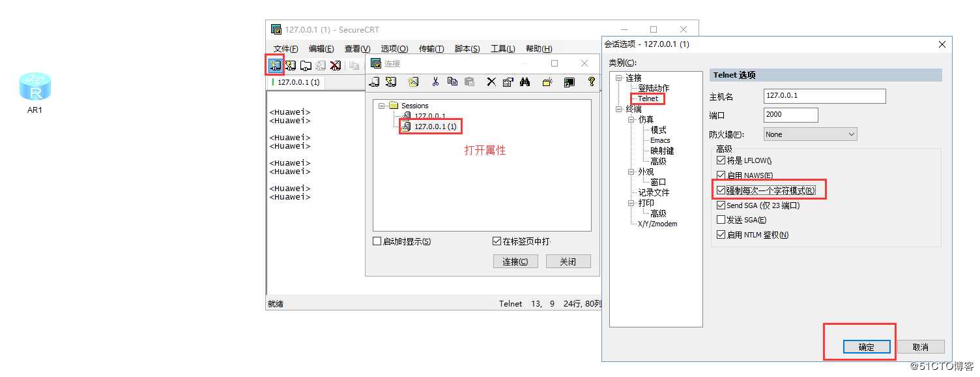This screenshot has width=980, height=377.
Task: Open 帮助(H) menu
Action: click(x=539, y=49)
